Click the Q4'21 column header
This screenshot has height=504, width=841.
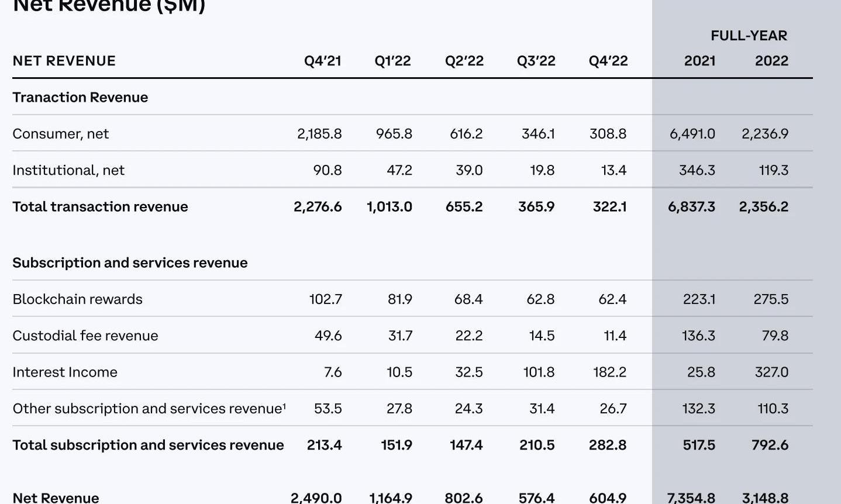click(x=322, y=61)
